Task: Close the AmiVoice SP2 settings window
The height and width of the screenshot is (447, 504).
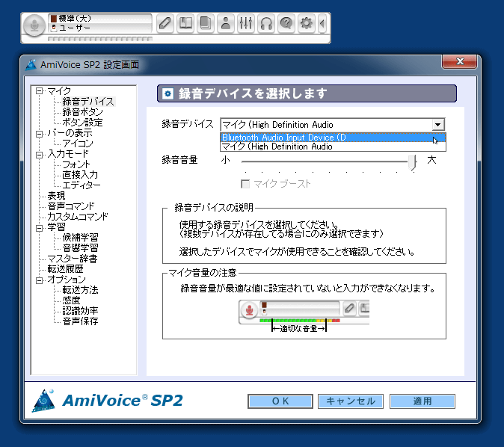Action: click(x=460, y=61)
